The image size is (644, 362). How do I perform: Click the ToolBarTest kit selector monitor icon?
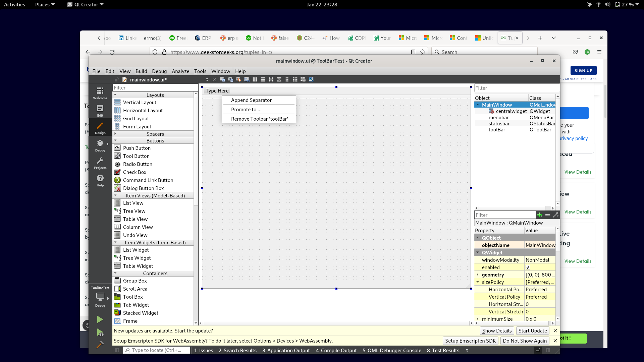100,297
